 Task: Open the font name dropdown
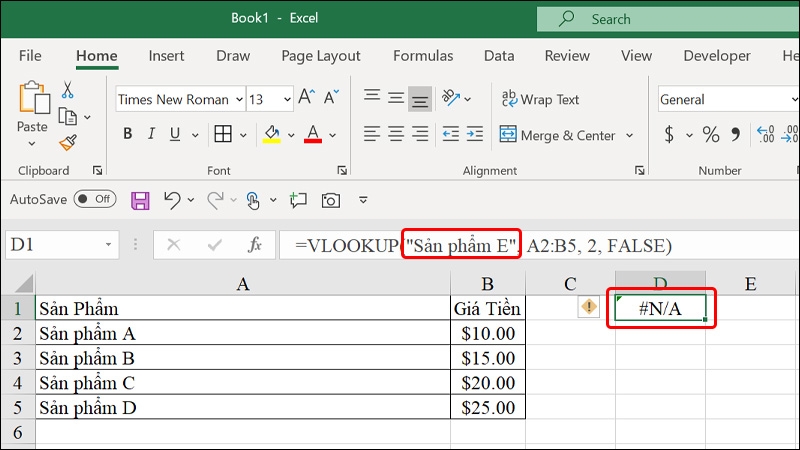coord(239,99)
